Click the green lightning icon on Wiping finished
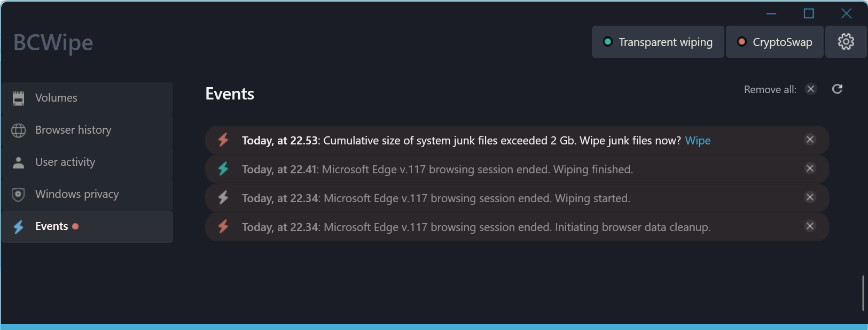The width and height of the screenshot is (868, 330). click(x=223, y=168)
